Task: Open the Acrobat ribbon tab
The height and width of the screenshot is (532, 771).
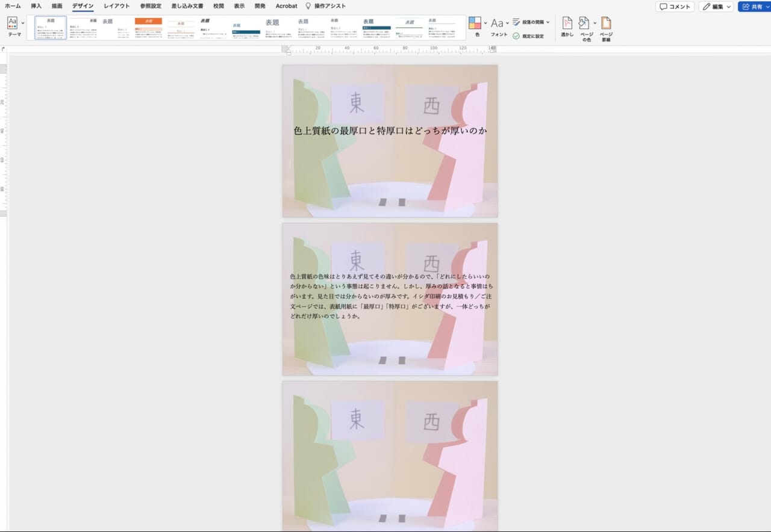Action: (x=286, y=6)
